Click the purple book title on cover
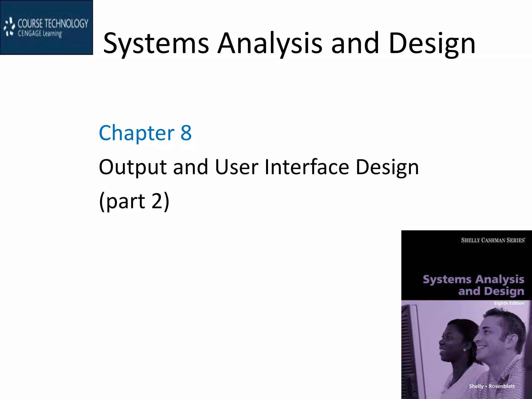 [473, 285]
